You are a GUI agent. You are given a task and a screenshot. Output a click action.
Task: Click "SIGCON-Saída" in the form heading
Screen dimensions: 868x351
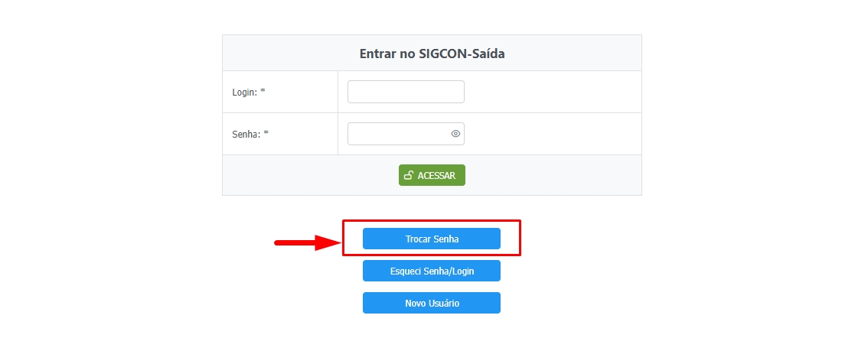pos(462,54)
